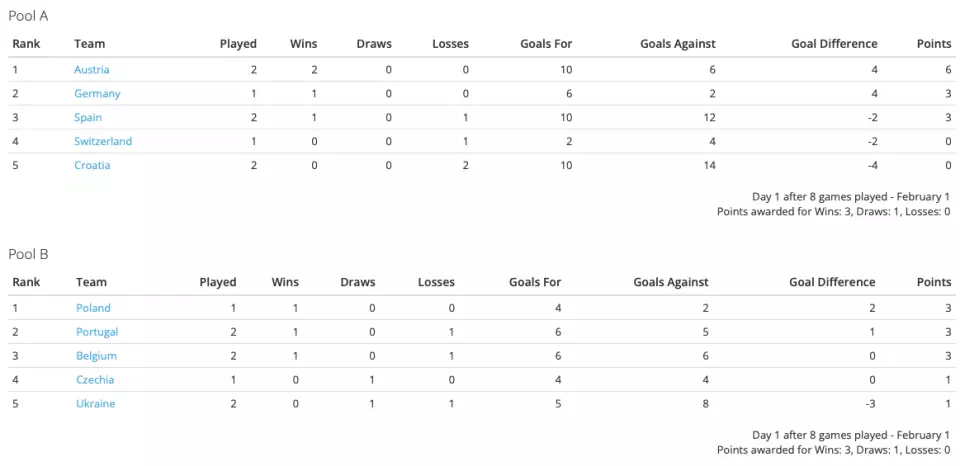Click Pool B Goals Against header
Image resolution: width=960 pixels, height=466 pixels.
tap(670, 282)
